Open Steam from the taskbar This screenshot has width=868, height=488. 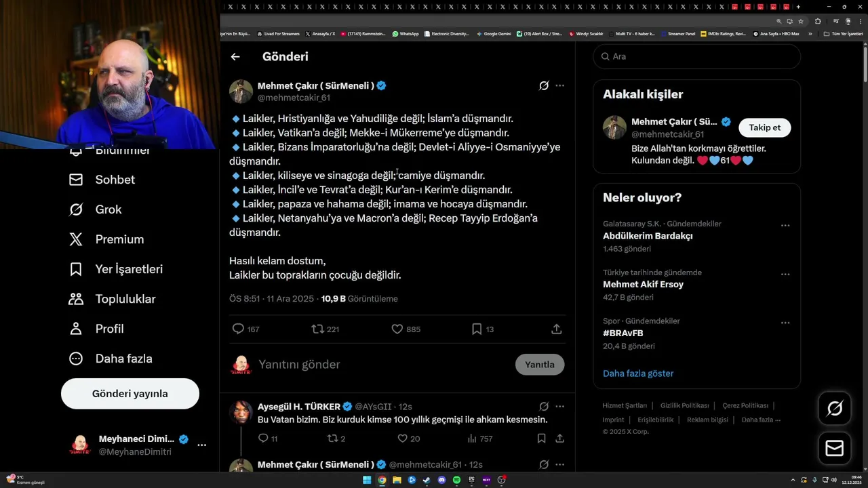[427, 480]
